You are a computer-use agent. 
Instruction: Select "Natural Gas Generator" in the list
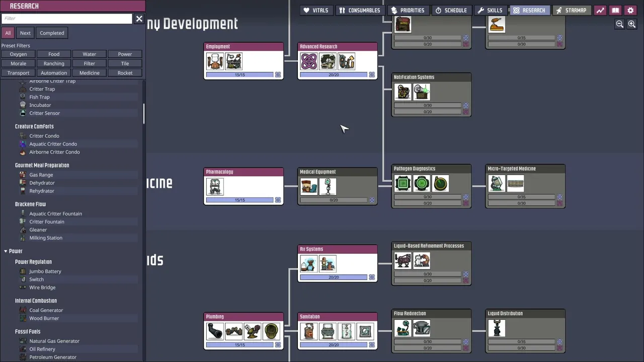tap(54, 341)
